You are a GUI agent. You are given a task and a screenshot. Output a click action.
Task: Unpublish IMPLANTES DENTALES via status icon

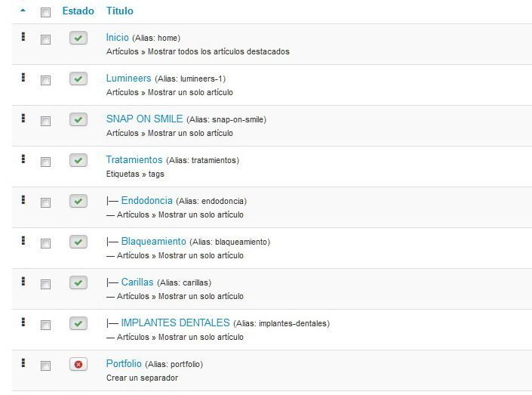(x=78, y=323)
